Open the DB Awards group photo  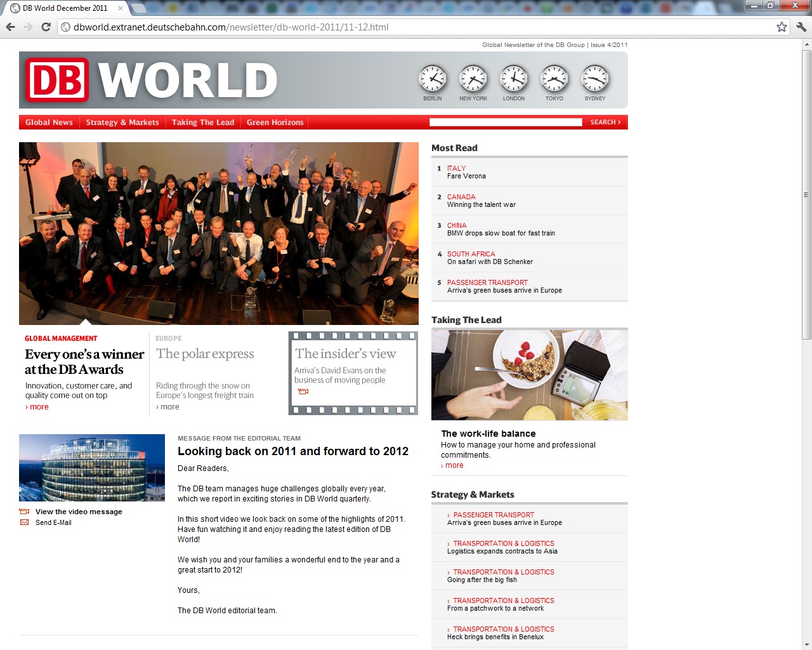click(x=218, y=233)
